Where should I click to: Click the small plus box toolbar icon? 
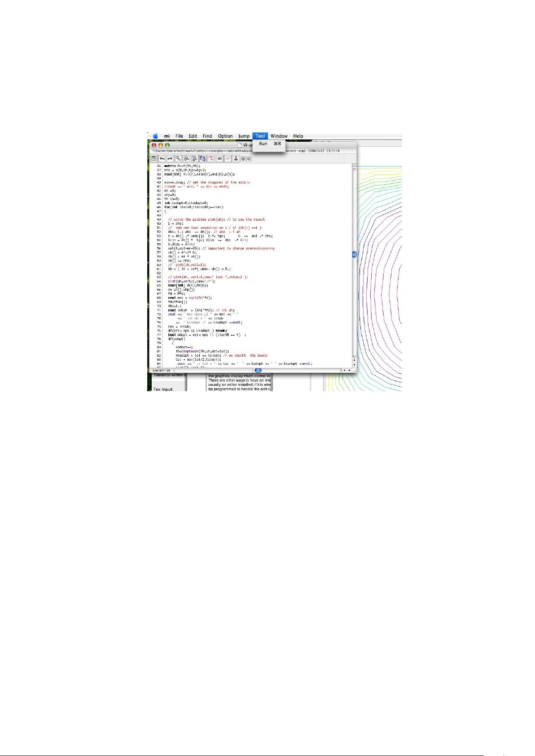tap(243, 159)
